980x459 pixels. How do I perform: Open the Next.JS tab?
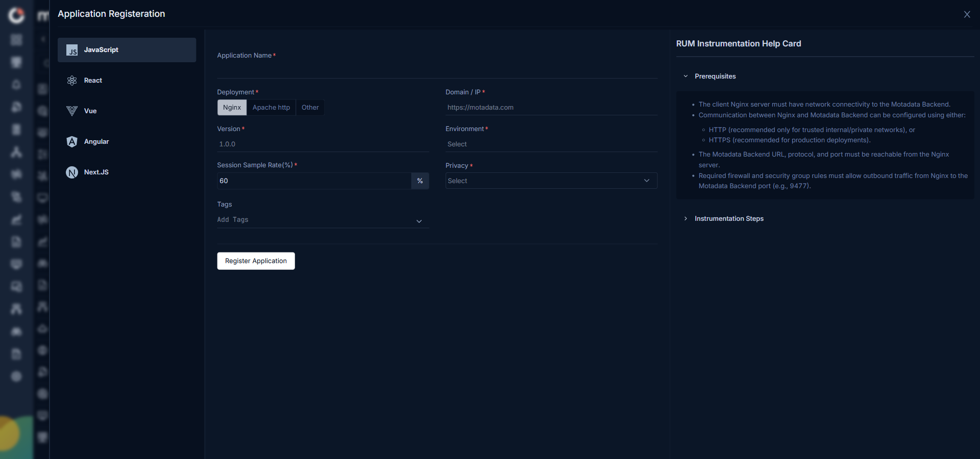tap(127, 172)
